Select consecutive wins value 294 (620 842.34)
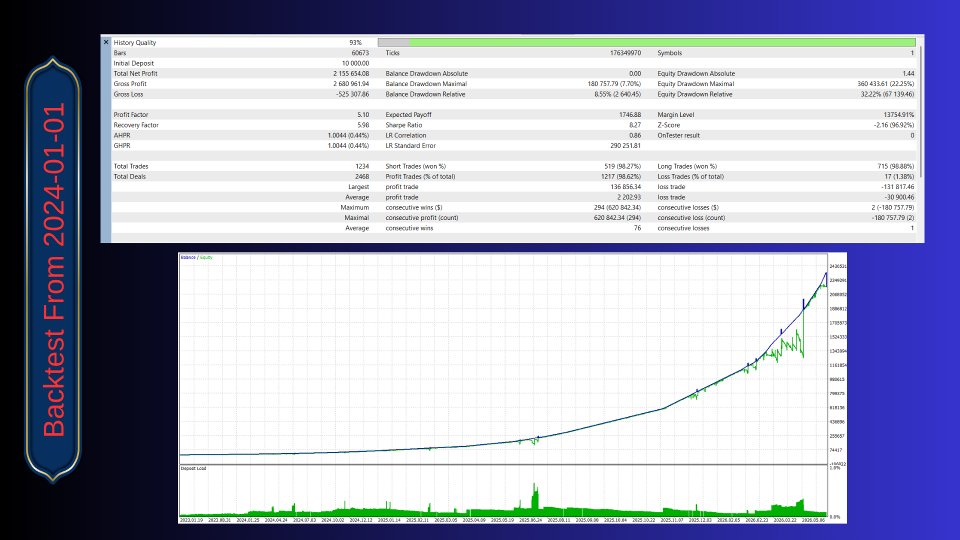This screenshot has width=960, height=540. click(617, 208)
